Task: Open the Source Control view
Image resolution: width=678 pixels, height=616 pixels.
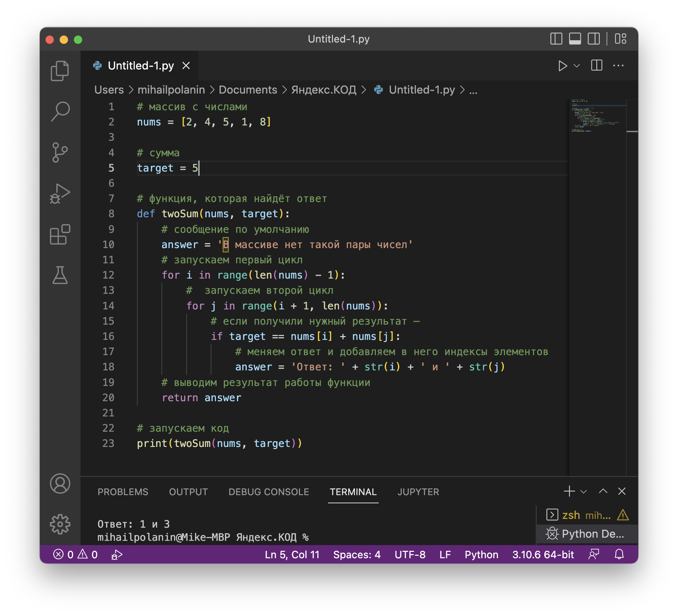Action: pyautogui.click(x=60, y=152)
